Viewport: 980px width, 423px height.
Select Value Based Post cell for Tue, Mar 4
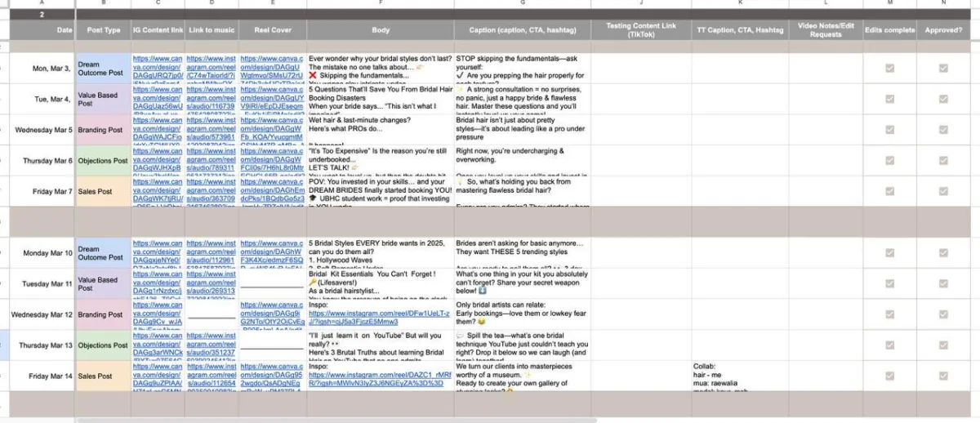(103, 99)
